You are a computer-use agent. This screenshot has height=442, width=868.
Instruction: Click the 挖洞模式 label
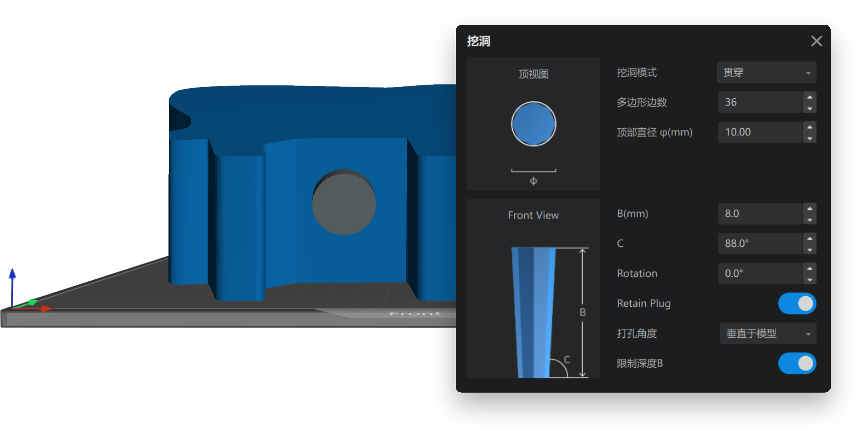click(636, 72)
